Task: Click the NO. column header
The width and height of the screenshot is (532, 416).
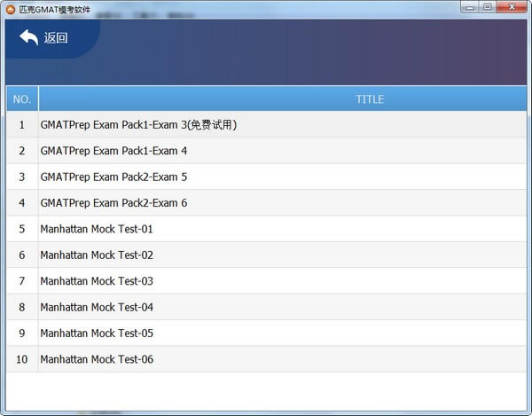Action: pyautogui.click(x=22, y=98)
